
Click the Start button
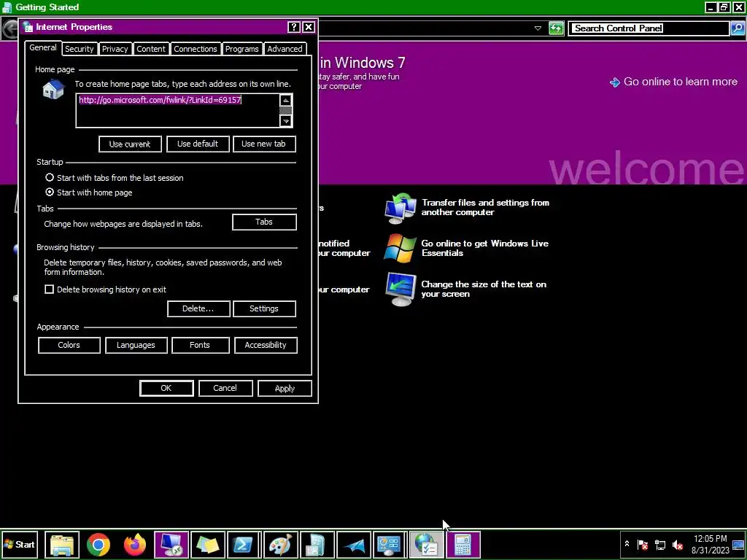click(x=20, y=544)
